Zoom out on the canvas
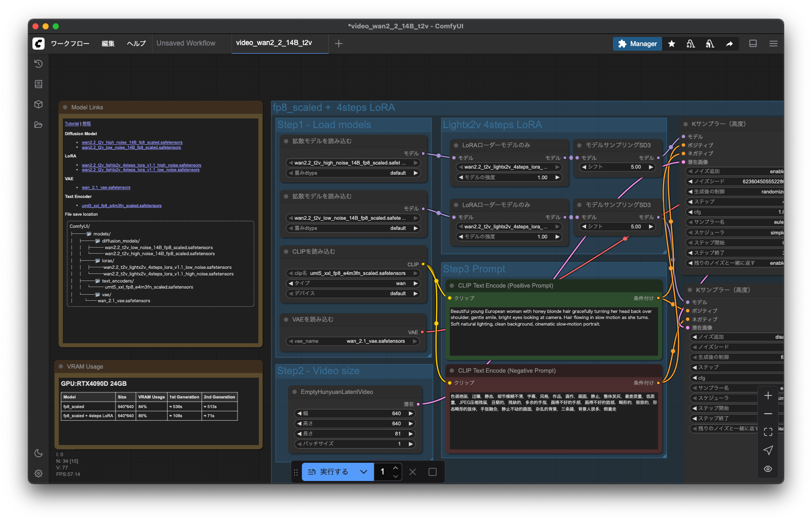This screenshot has width=812, height=521. [x=768, y=414]
